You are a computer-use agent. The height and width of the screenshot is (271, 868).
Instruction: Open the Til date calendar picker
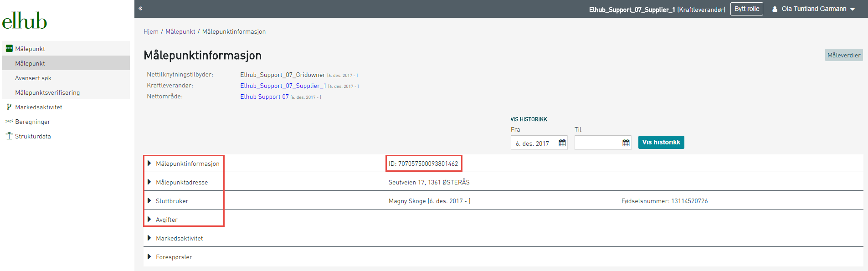click(x=626, y=143)
